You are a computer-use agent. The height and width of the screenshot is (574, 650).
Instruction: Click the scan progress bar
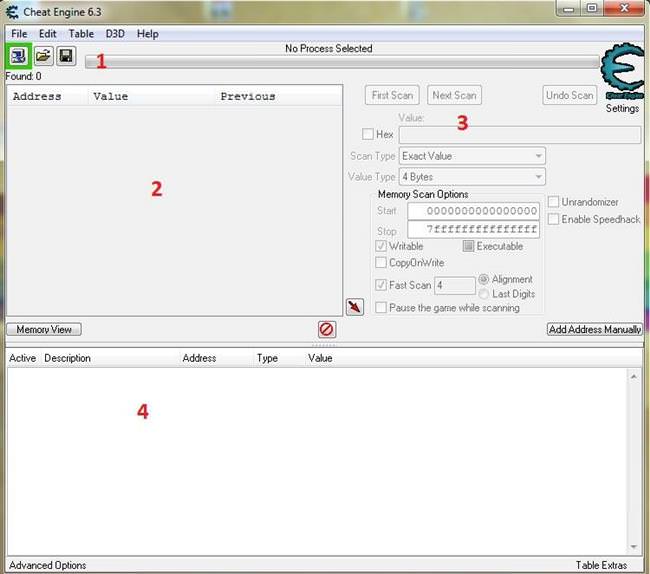(x=342, y=62)
